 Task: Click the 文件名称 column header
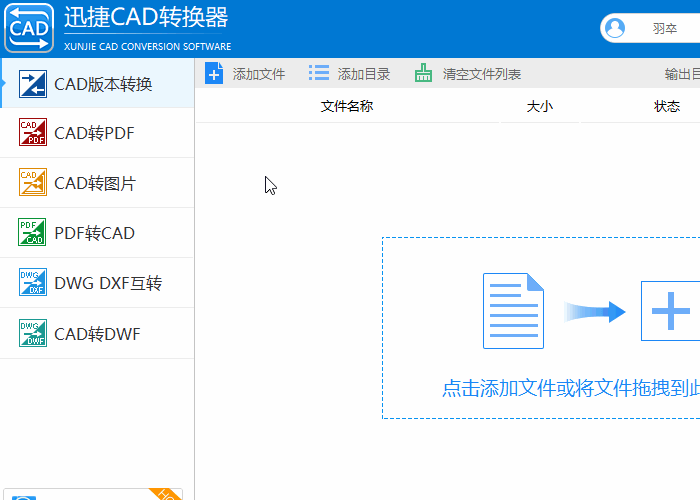pyautogui.click(x=347, y=106)
